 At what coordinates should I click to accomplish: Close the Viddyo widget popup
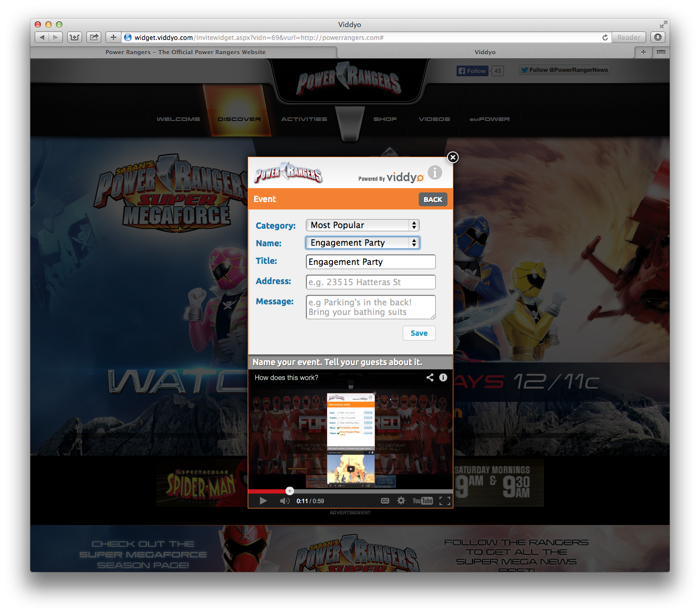[x=452, y=157]
